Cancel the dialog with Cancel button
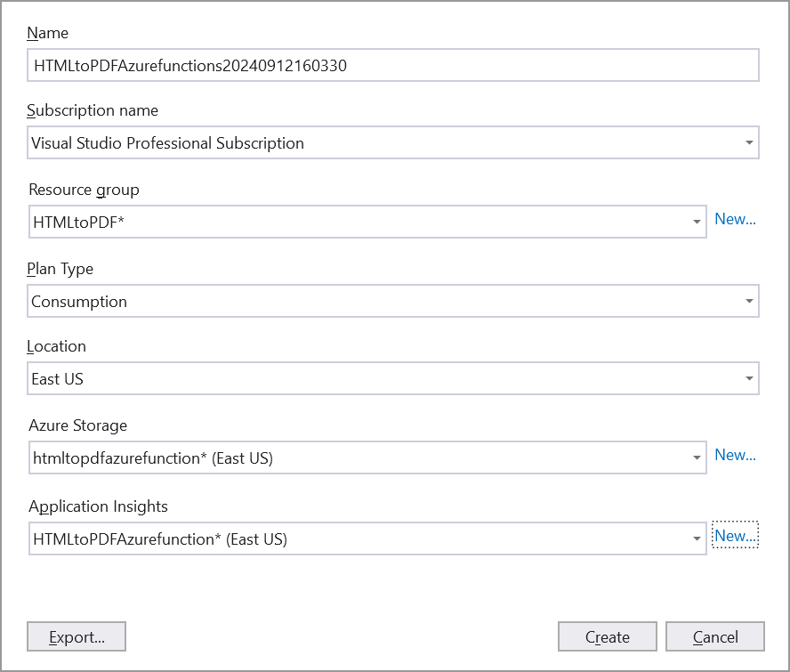 click(714, 636)
